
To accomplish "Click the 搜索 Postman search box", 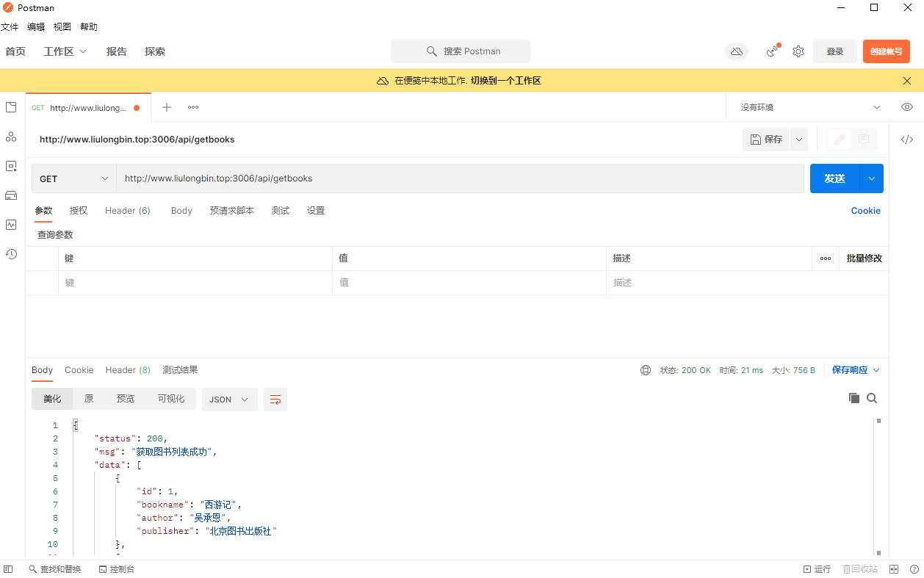I will point(461,51).
